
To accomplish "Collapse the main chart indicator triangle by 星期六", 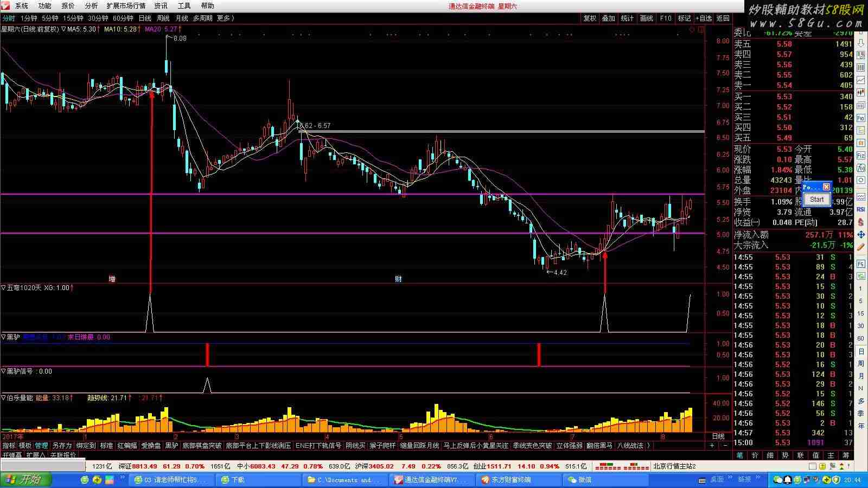I will coord(63,29).
